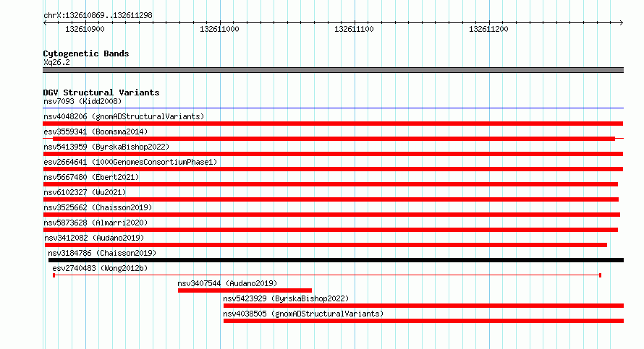The image size is (644, 349).
Task: Click the 132611000 ruler position label
Action: (219, 29)
